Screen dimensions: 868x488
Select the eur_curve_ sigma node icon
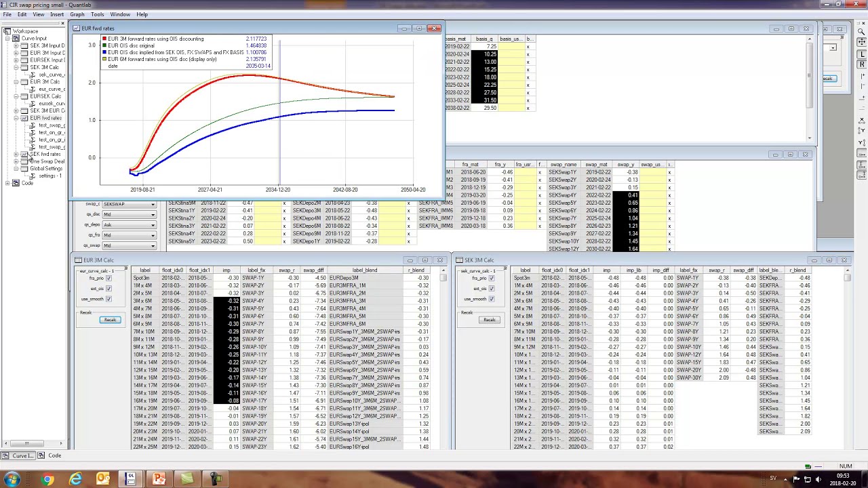(33, 89)
